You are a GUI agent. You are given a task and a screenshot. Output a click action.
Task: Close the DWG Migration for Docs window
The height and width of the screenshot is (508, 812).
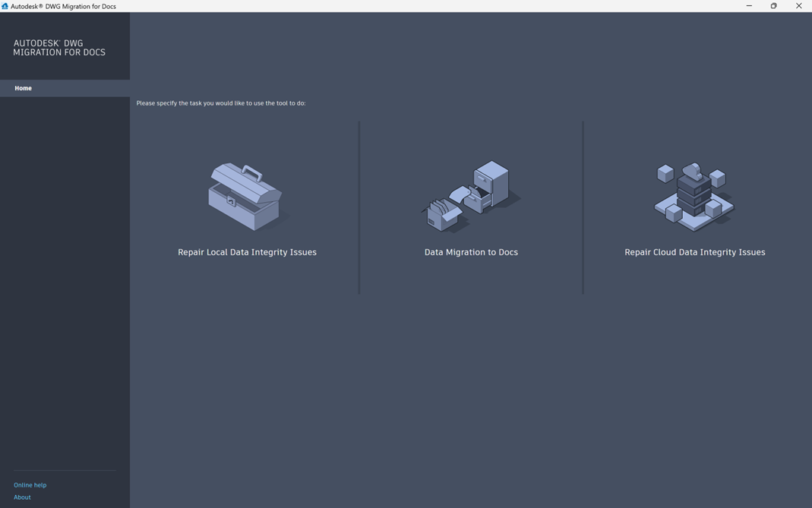(798, 6)
